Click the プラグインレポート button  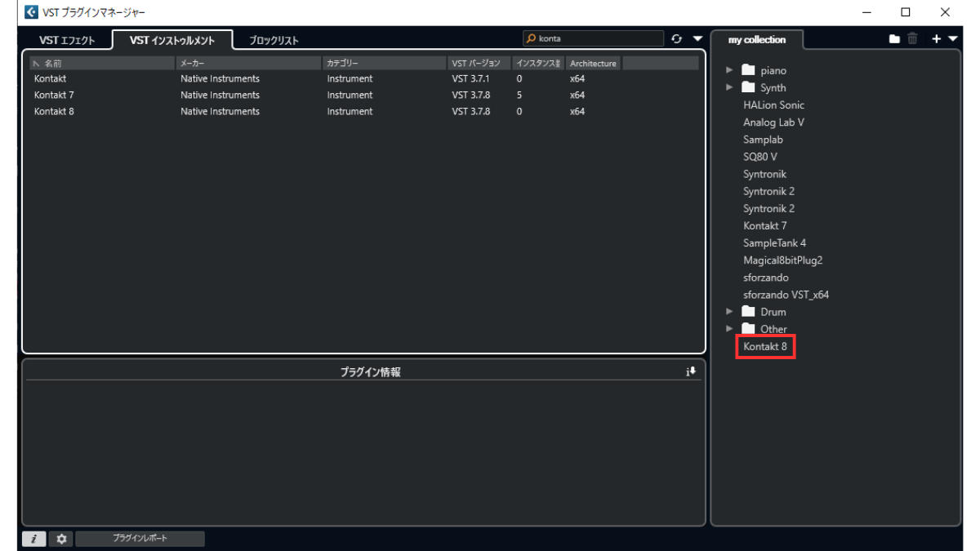click(140, 539)
